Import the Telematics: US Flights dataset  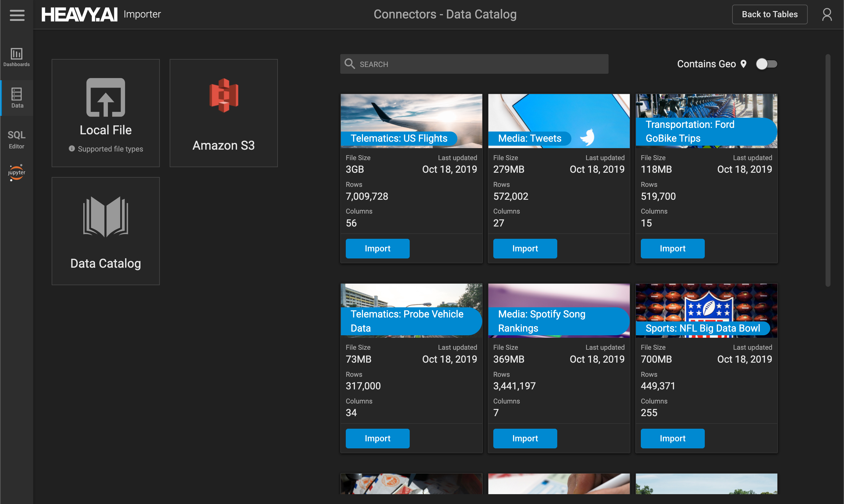tap(377, 248)
